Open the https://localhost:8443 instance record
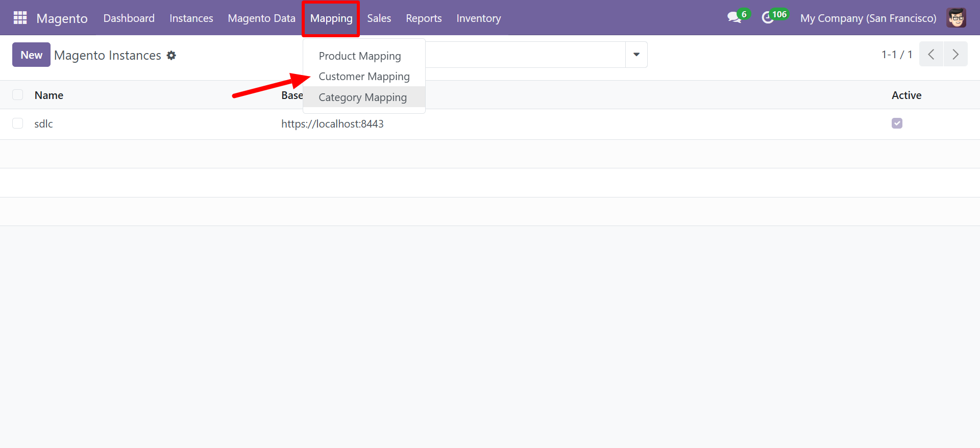980x448 pixels. [x=332, y=124]
